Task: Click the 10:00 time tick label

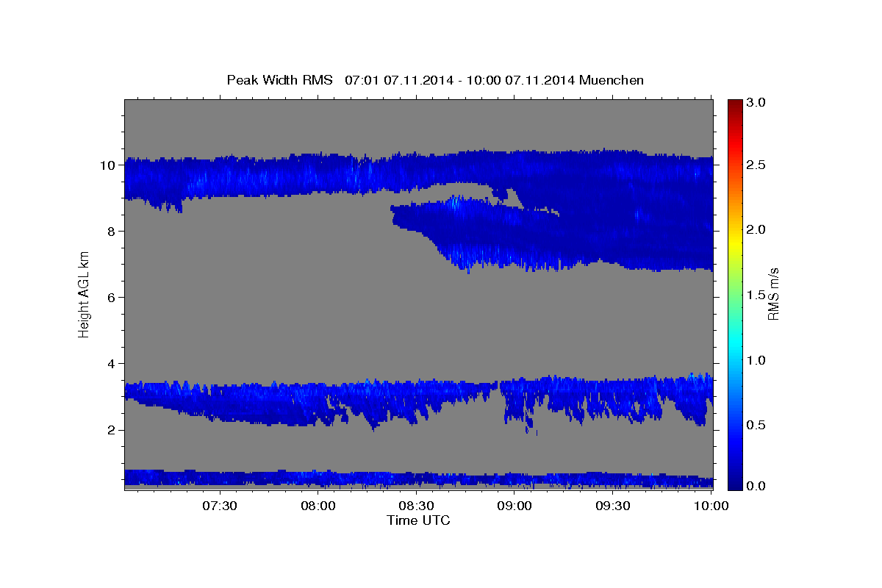Action: click(x=711, y=506)
